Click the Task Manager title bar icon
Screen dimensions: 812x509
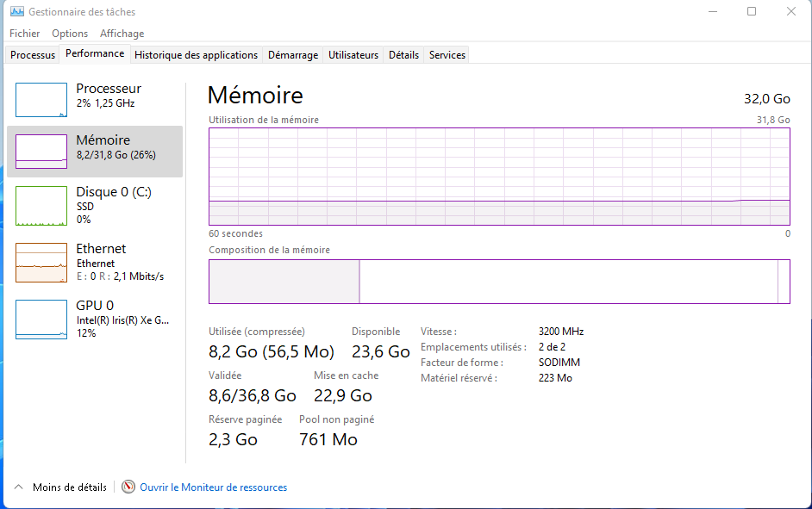point(16,12)
